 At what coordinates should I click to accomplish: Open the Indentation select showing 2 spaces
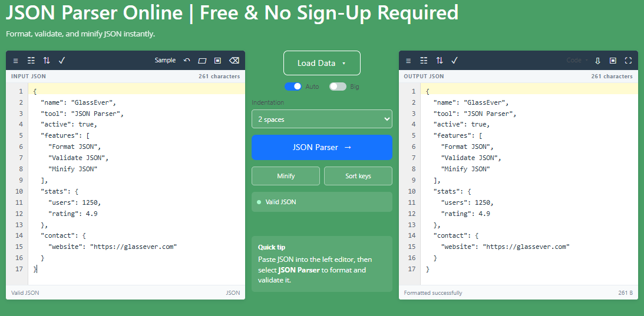[x=322, y=119]
